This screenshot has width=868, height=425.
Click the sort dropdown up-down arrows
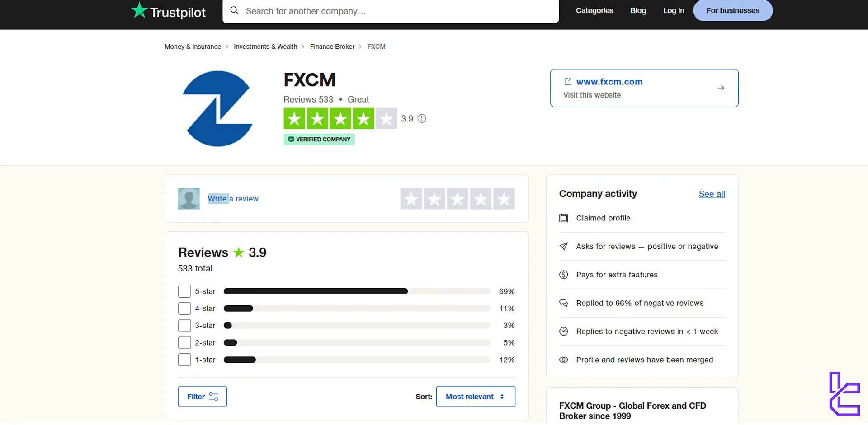pyautogui.click(x=502, y=397)
